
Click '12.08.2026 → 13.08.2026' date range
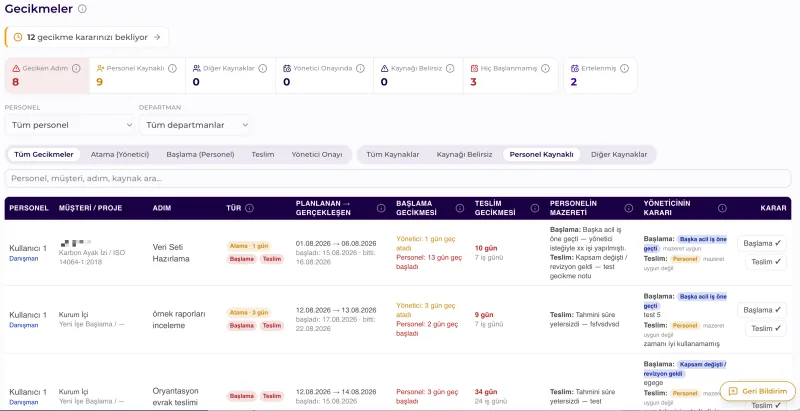(336, 310)
